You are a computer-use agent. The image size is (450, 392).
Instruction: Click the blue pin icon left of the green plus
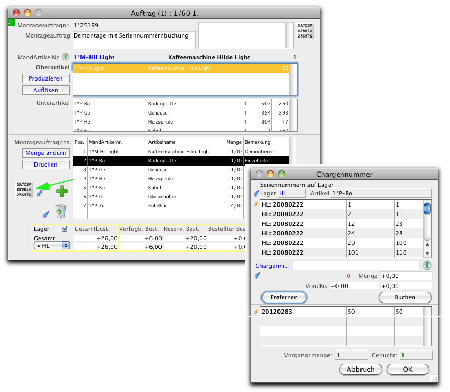coord(40,193)
